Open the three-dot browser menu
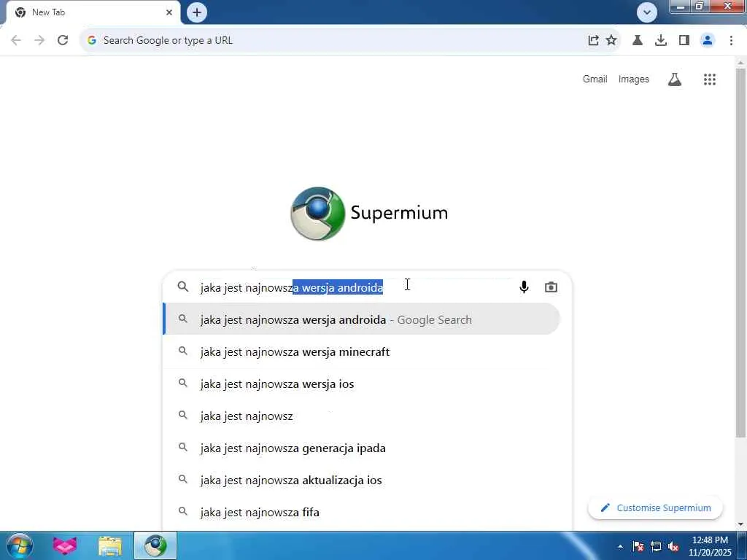747x560 pixels. (731, 41)
